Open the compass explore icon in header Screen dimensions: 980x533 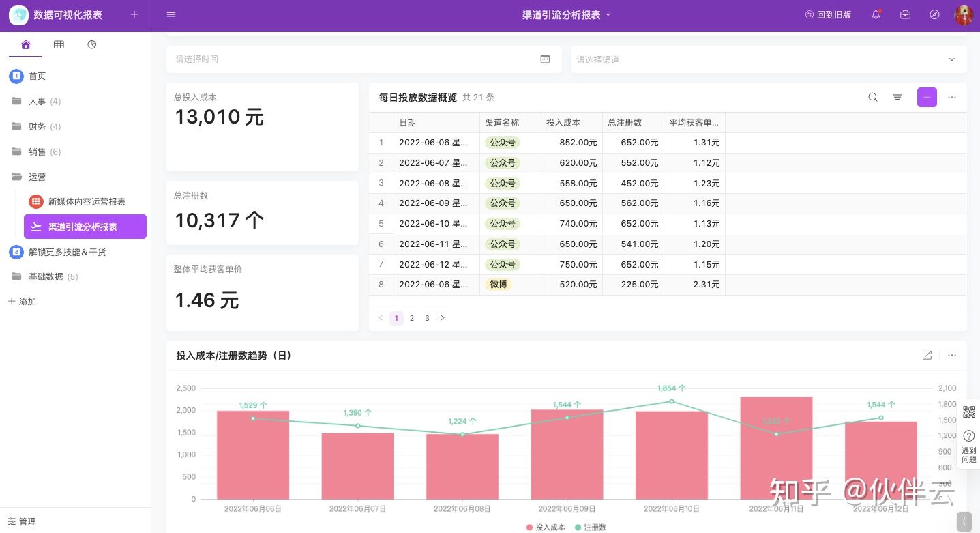pyautogui.click(x=934, y=14)
